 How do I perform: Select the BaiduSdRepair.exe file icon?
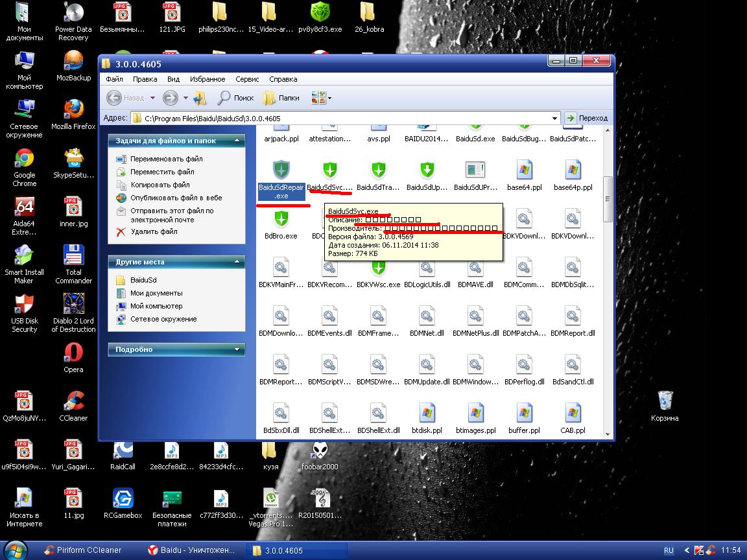[281, 170]
